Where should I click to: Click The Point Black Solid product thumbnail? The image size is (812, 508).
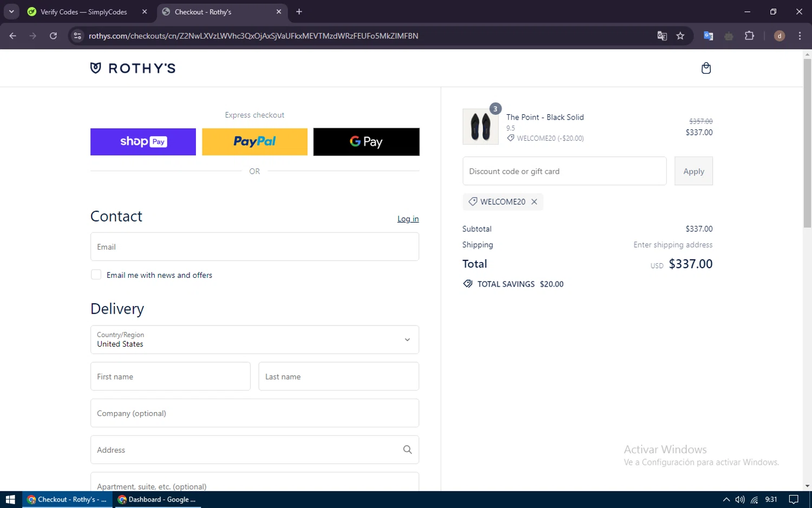(481, 127)
